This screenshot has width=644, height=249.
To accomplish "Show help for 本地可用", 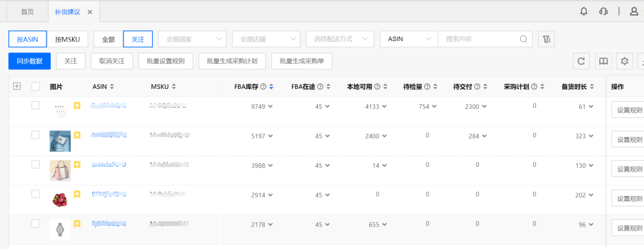I will point(377,86).
